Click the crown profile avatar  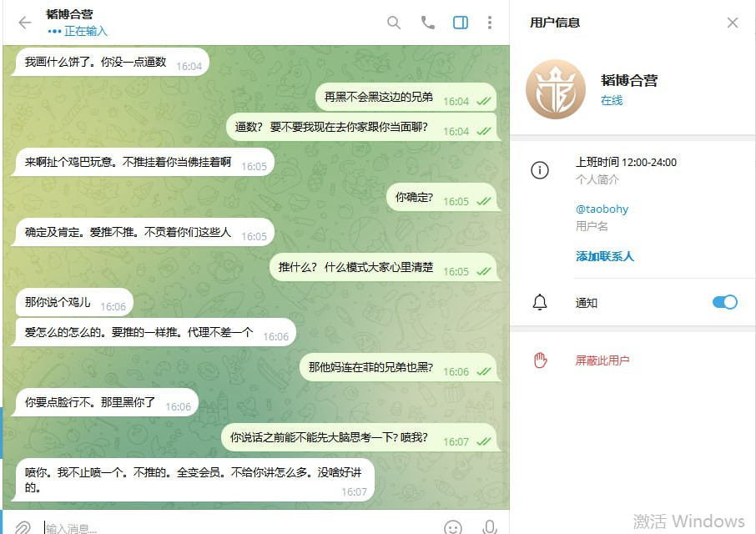tap(556, 89)
